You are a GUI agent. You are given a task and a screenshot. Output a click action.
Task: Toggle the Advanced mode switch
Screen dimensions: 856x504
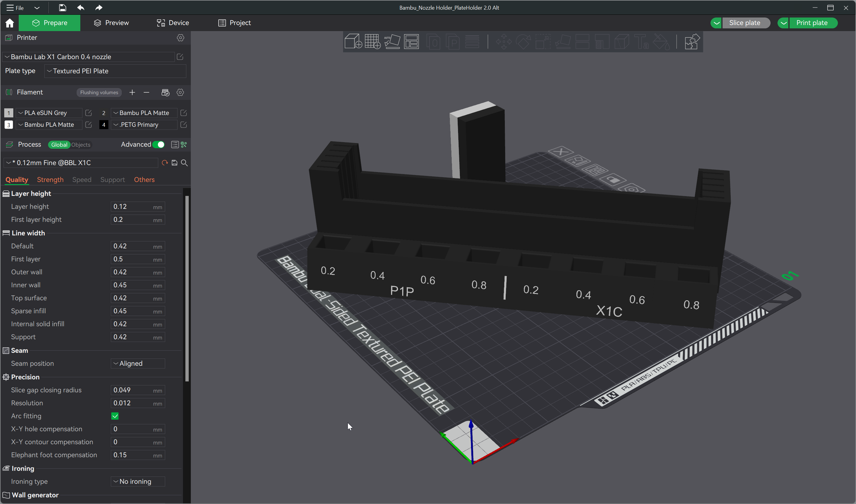(x=158, y=145)
